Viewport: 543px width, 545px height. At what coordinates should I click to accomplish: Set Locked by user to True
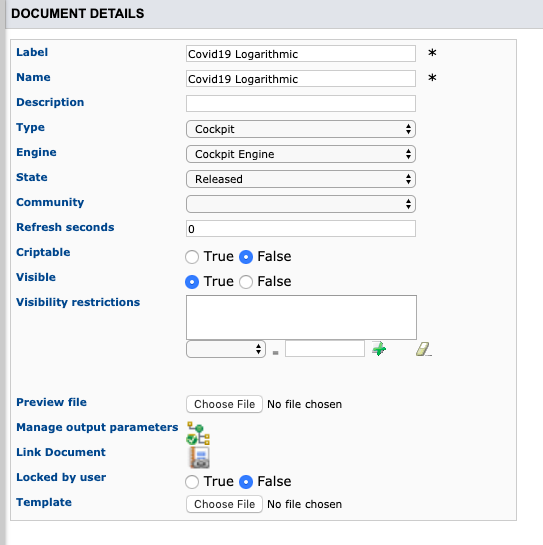[192, 482]
